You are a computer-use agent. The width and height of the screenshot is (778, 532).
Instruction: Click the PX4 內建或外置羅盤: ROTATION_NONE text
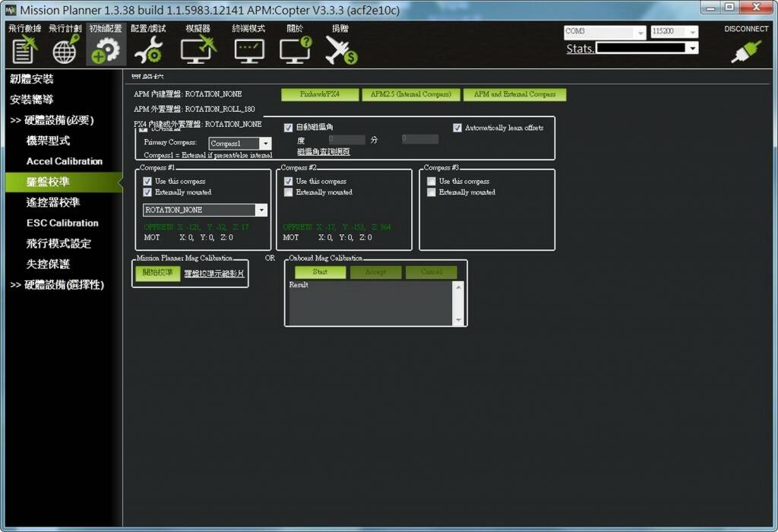198,124
